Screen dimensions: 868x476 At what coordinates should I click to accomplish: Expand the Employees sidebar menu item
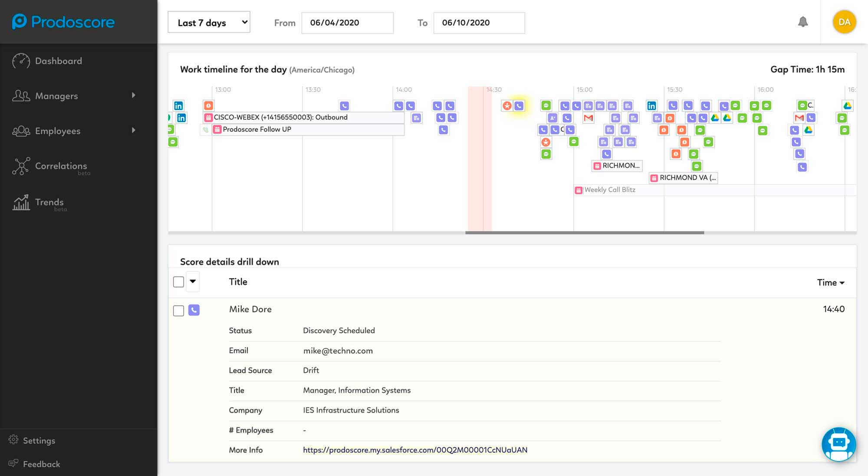132,130
